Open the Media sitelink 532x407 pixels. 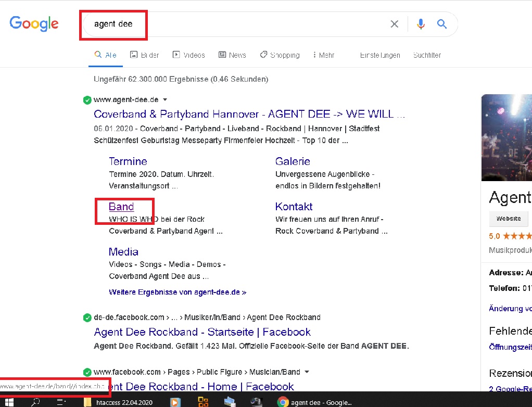[123, 252]
